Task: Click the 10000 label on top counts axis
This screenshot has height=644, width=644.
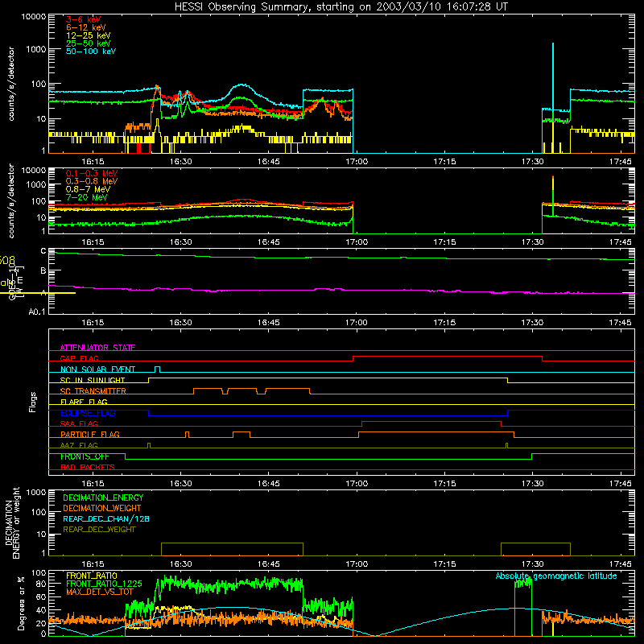Action: [x=34, y=17]
